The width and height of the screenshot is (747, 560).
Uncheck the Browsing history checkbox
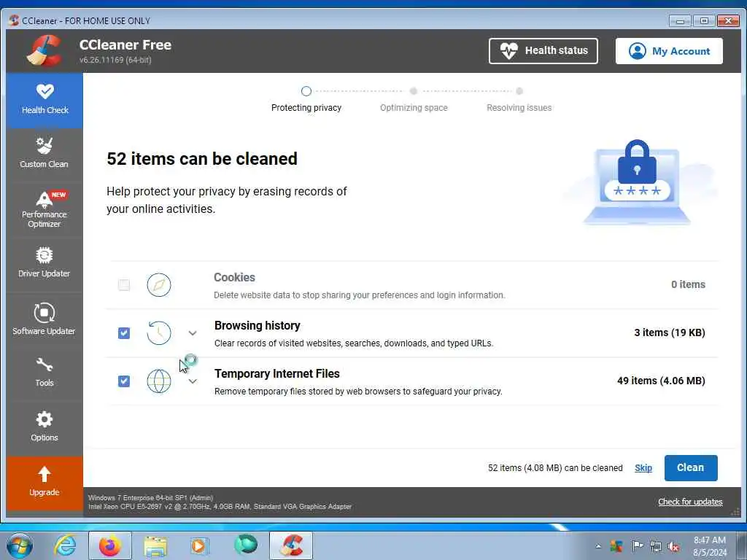pyautogui.click(x=124, y=332)
